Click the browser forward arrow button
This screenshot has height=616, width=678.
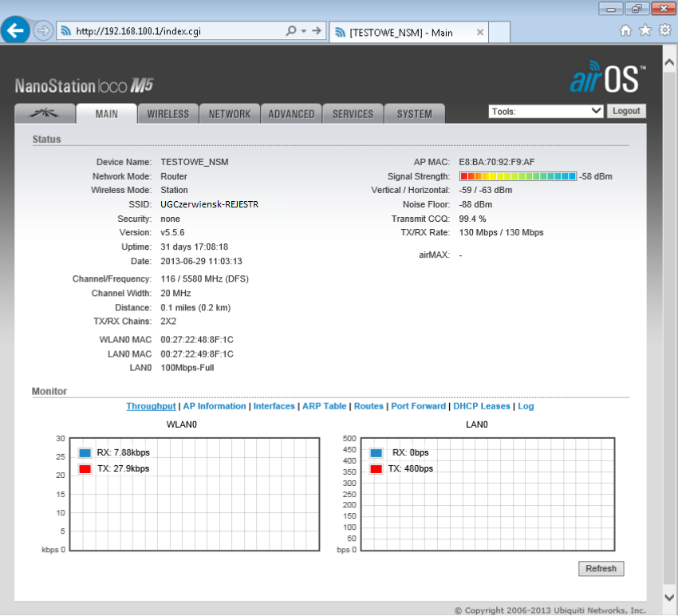click(43, 30)
